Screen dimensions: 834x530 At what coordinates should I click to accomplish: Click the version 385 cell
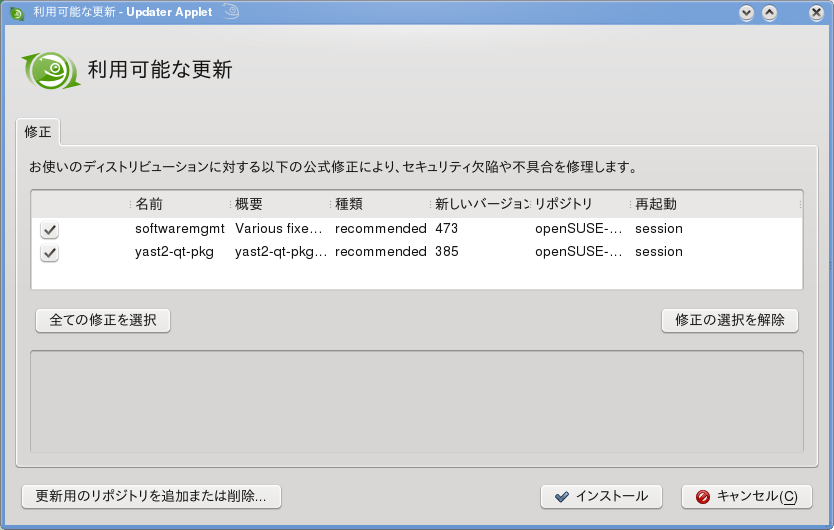pos(446,252)
